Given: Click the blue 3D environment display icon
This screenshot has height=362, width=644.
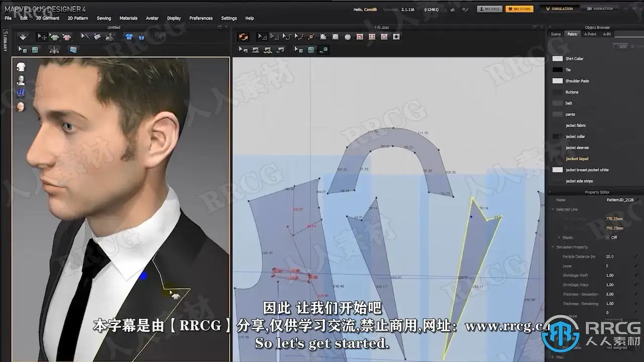Looking at the screenshot, I should click(x=21, y=93).
